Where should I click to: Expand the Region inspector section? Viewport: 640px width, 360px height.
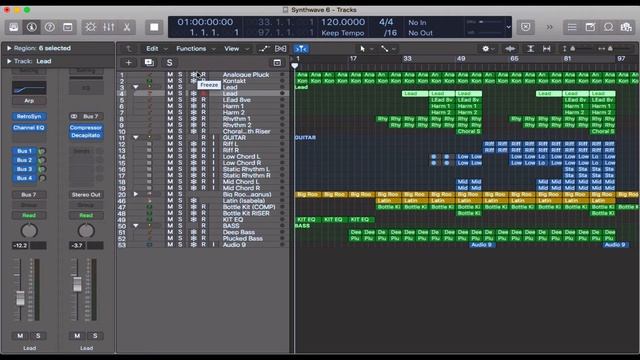[x=9, y=48]
